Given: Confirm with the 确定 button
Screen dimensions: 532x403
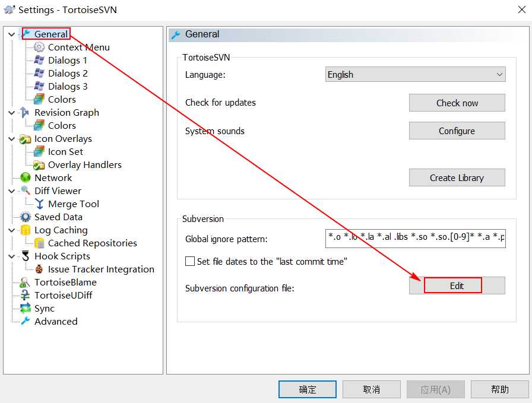Looking at the screenshot, I should pyautogui.click(x=308, y=389).
